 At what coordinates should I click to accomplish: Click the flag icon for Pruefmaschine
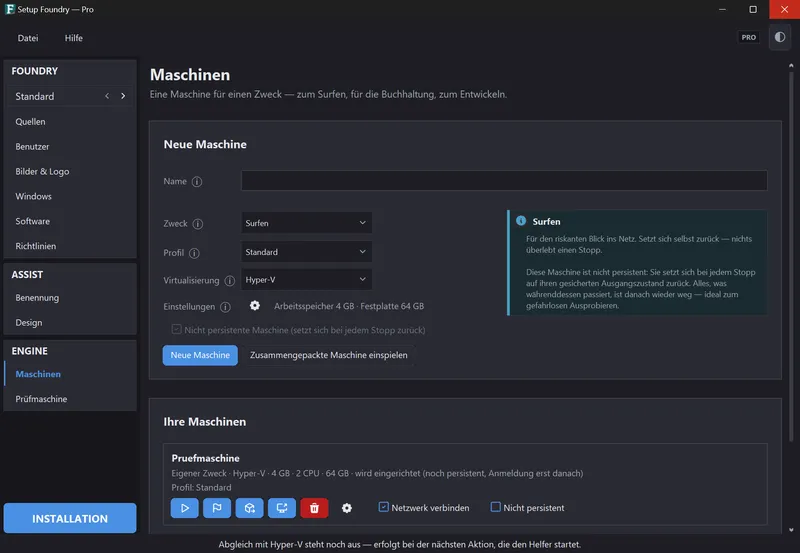217,508
